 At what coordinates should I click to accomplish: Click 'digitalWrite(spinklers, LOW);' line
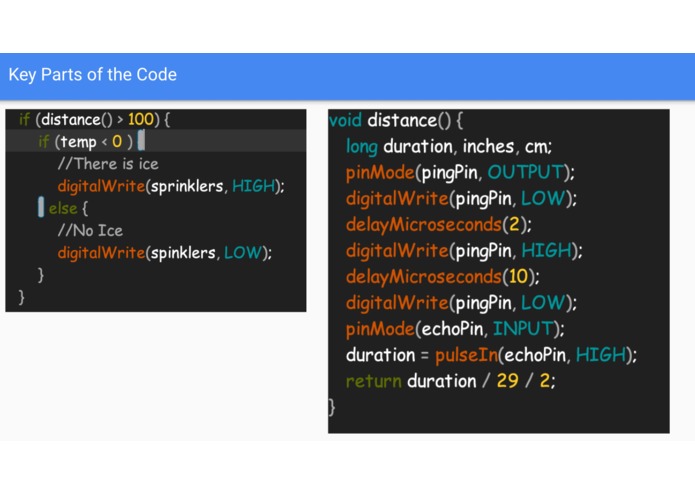point(164,253)
